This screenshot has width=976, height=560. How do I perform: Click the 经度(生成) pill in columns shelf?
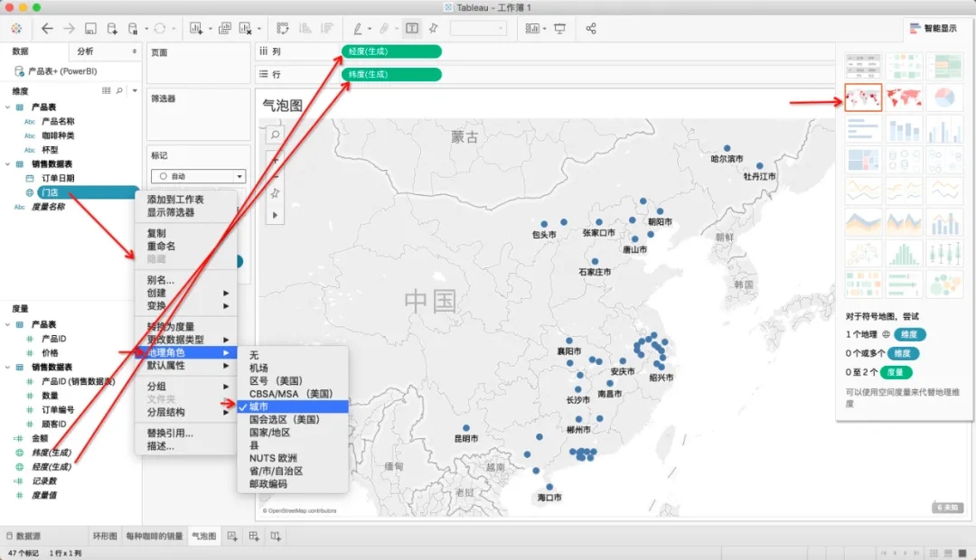(x=391, y=51)
